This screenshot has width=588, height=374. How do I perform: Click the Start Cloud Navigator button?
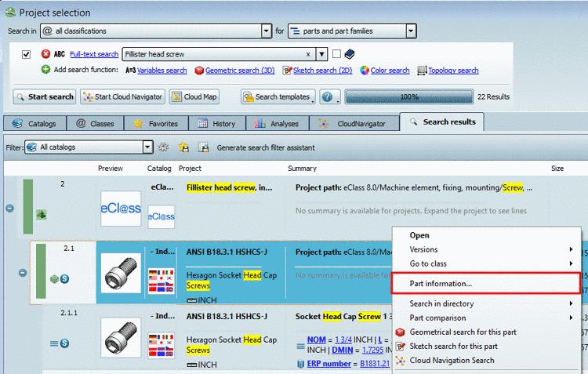tap(122, 96)
